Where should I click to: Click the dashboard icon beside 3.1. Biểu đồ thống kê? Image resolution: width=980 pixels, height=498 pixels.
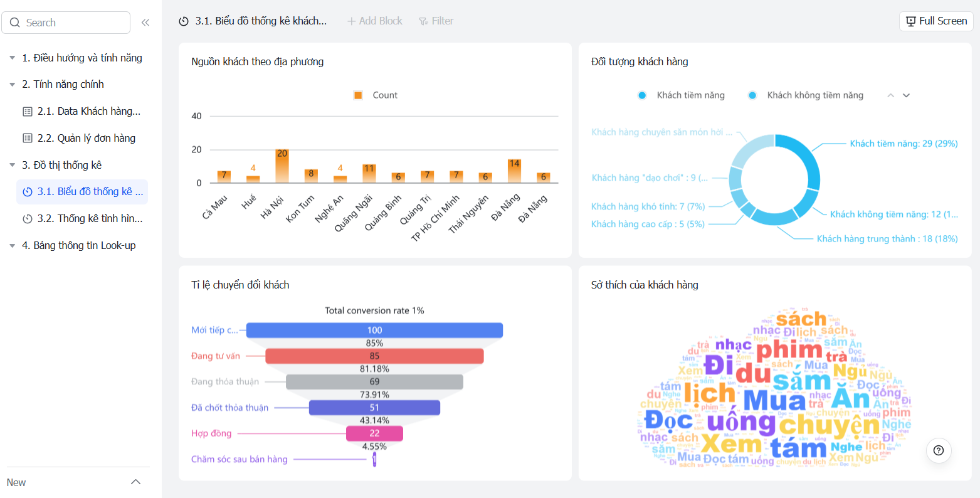(28, 192)
